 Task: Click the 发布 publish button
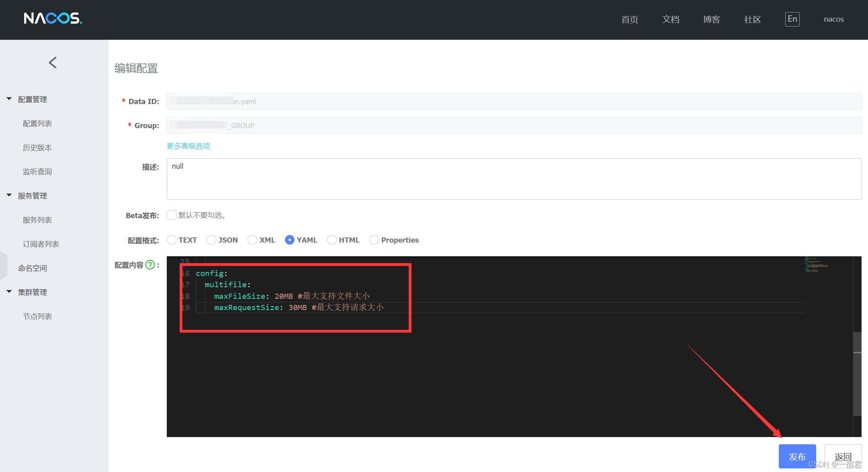point(797,457)
